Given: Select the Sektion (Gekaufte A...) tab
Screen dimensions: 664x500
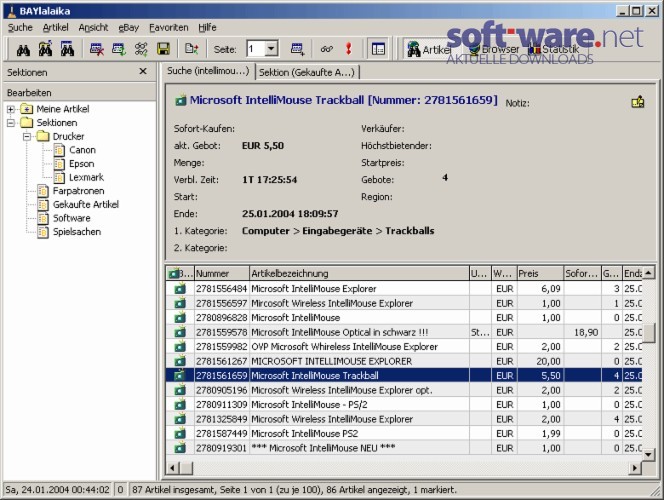Looking at the screenshot, I should pyautogui.click(x=307, y=72).
